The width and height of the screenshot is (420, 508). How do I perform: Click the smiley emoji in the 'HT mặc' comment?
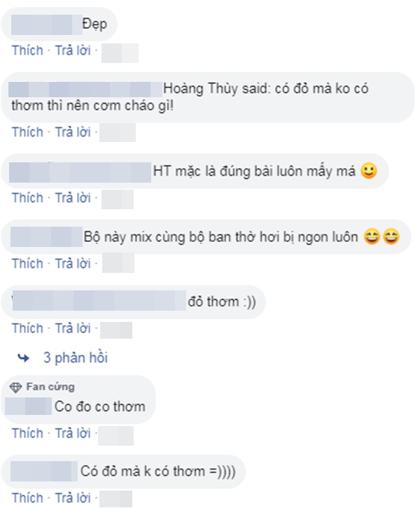[368, 171]
